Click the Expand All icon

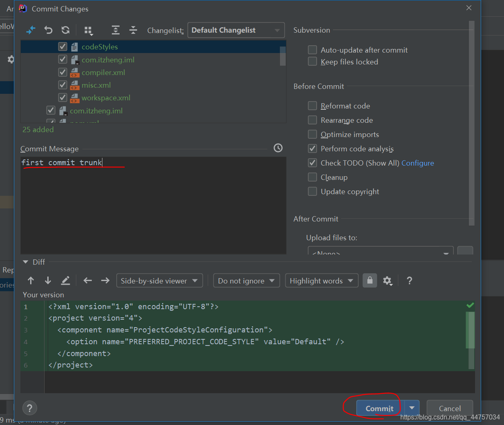115,30
